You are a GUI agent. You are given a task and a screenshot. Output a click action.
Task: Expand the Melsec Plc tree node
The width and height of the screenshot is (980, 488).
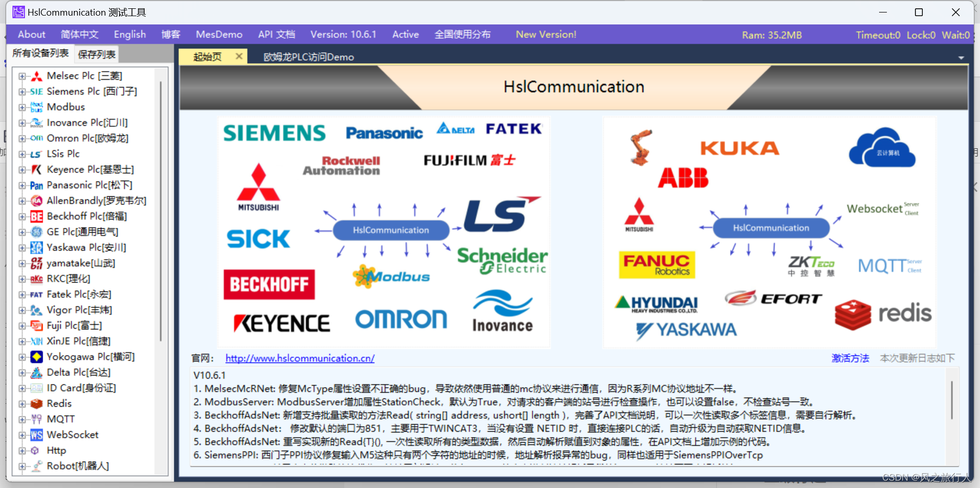(22, 76)
